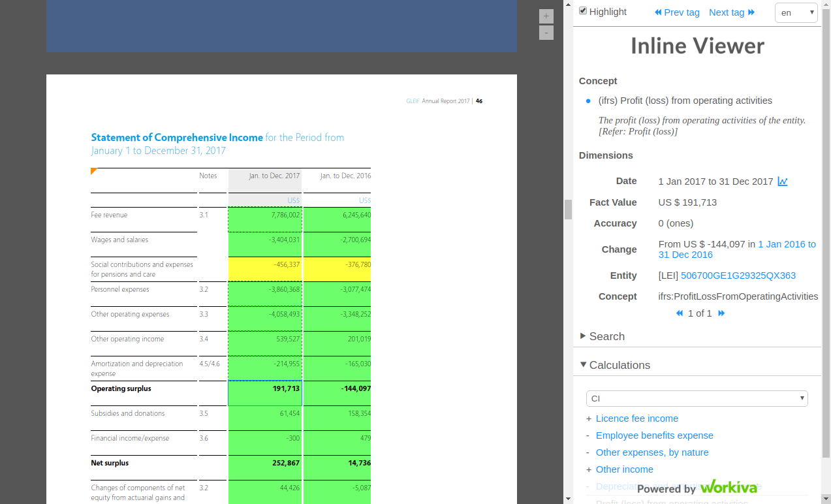Select the 'Other expenses, by nature' link
The image size is (831, 504).
pos(652,452)
